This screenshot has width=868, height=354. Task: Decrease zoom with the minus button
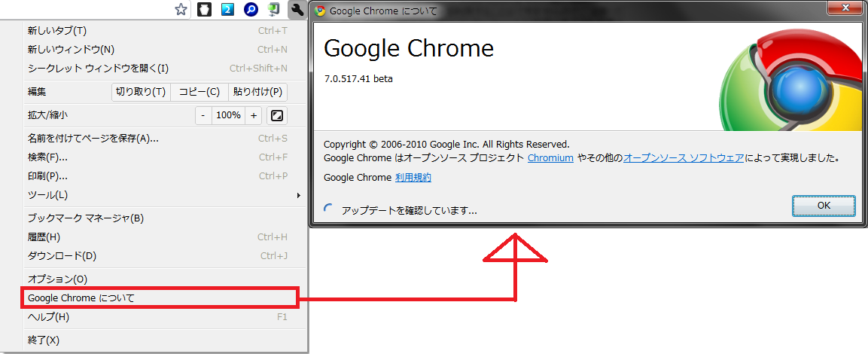click(x=203, y=115)
